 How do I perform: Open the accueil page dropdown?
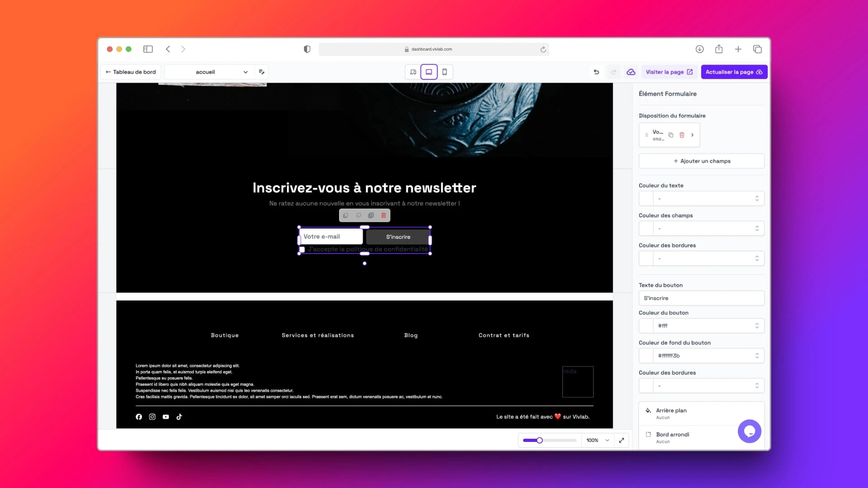tap(209, 72)
